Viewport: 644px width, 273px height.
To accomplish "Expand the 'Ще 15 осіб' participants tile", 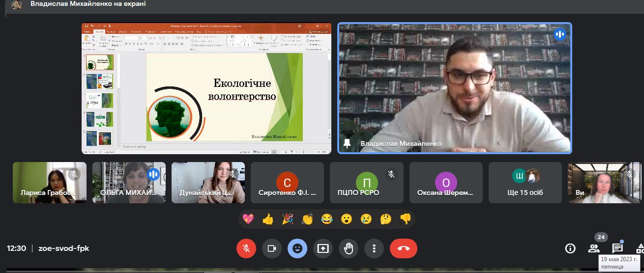I will coord(525,183).
